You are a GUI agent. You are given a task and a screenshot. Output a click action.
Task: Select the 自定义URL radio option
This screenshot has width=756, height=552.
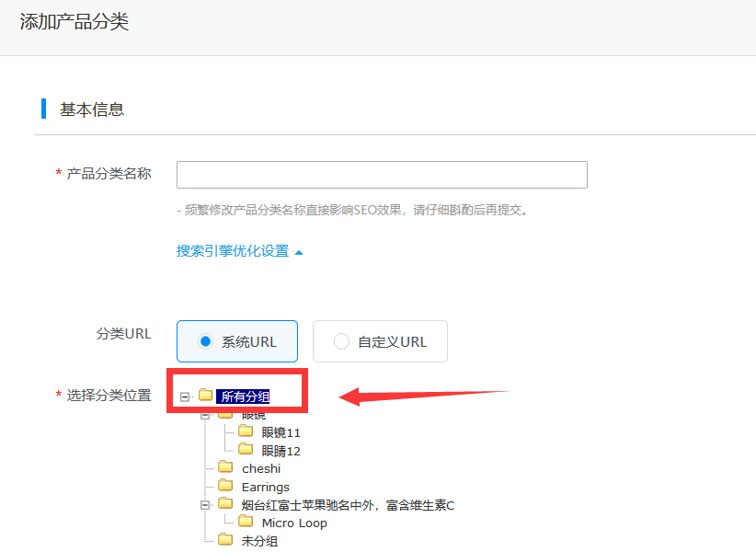(x=341, y=341)
